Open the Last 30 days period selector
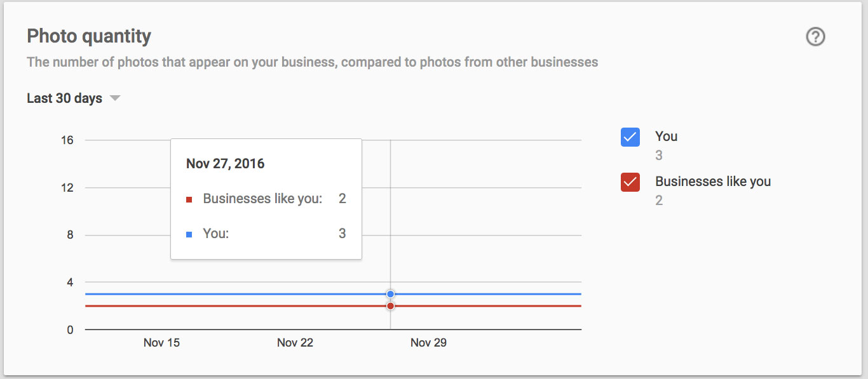 pos(73,98)
